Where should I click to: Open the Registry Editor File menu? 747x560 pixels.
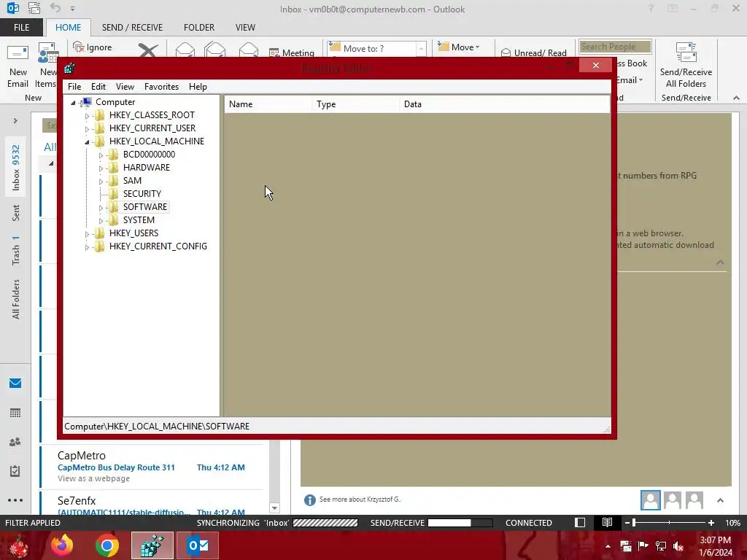point(74,87)
